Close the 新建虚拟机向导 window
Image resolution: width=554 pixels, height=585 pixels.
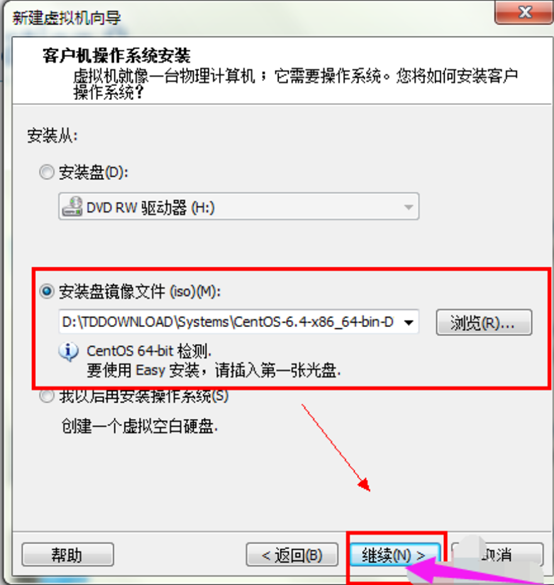coord(524,12)
